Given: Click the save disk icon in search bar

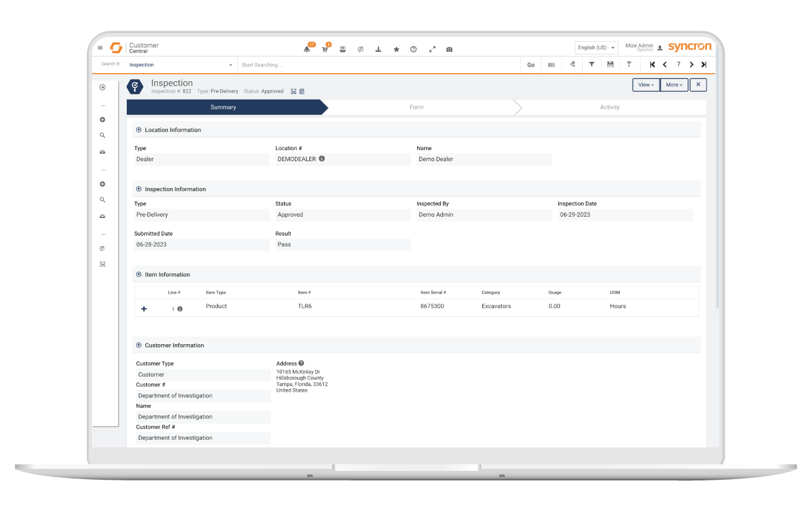Looking at the screenshot, I should (610, 64).
